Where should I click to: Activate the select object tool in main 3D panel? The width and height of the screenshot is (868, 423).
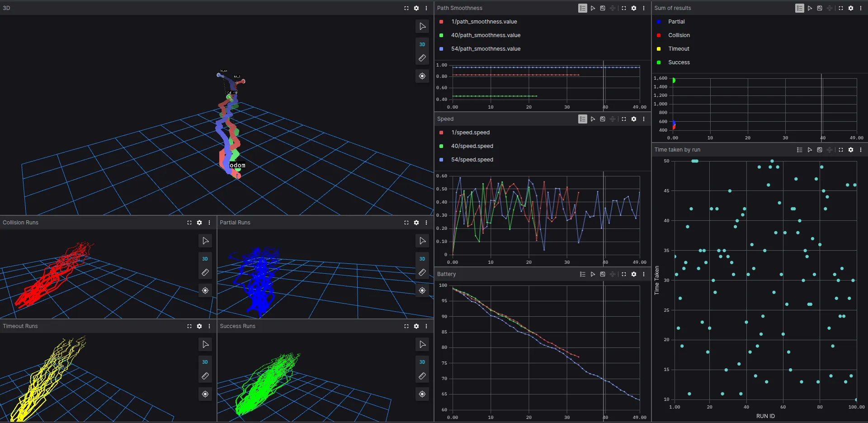click(422, 26)
